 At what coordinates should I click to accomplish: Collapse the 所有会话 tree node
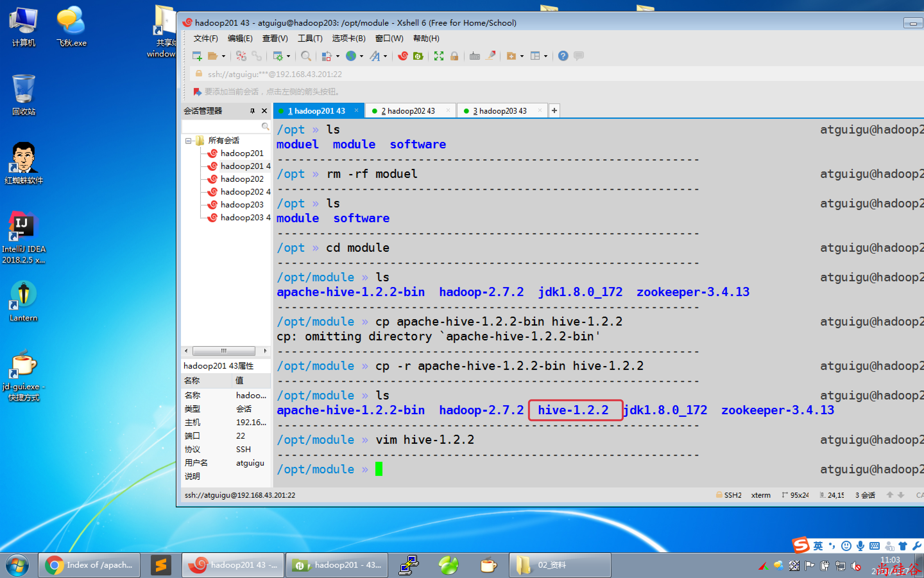pyautogui.click(x=188, y=141)
